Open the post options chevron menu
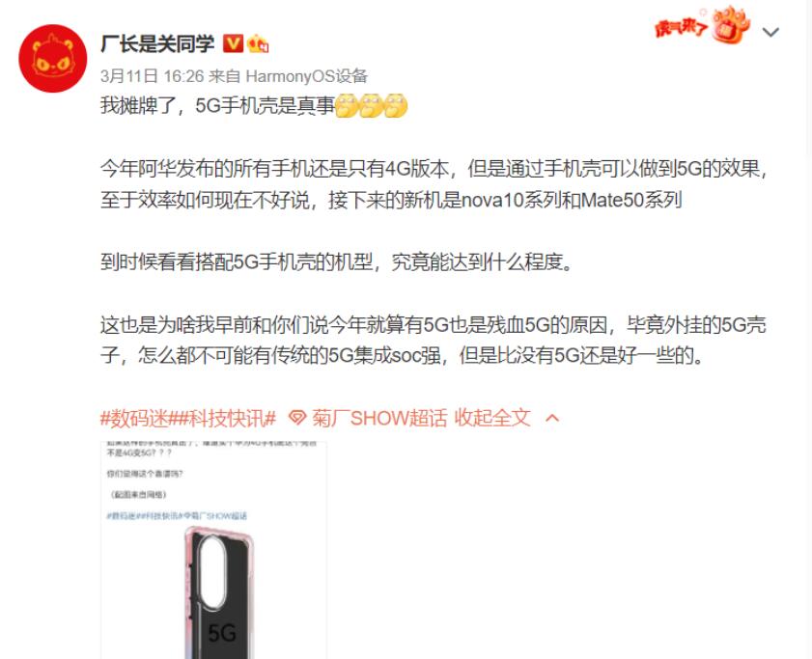Screen dimensions: 812x659 771,33
